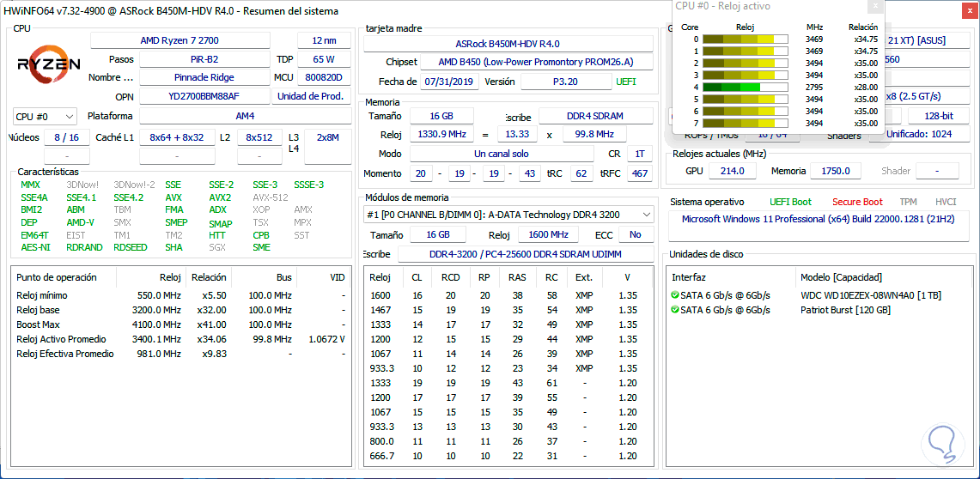Select the UEFI Boot indicator

click(x=789, y=202)
